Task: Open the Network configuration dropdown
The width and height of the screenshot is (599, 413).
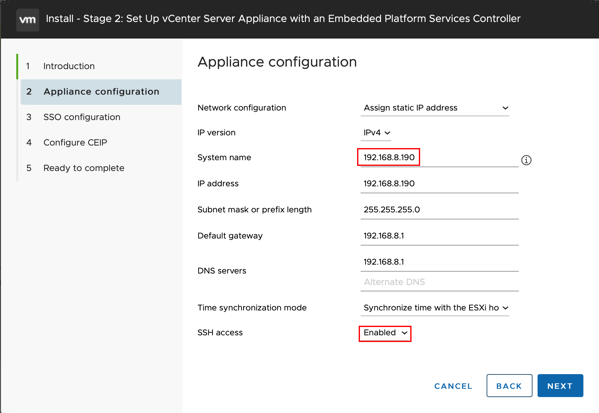Action: [435, 108]
